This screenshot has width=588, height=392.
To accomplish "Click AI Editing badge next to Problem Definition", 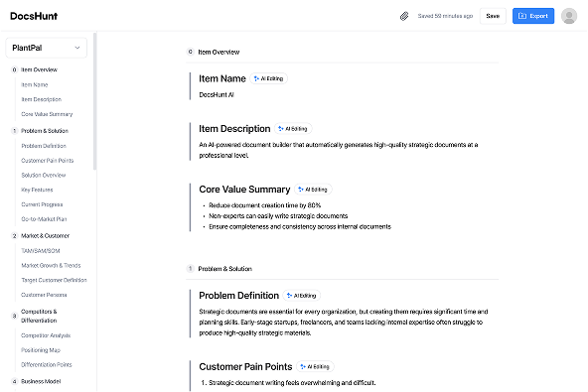I will click(302, 296).
